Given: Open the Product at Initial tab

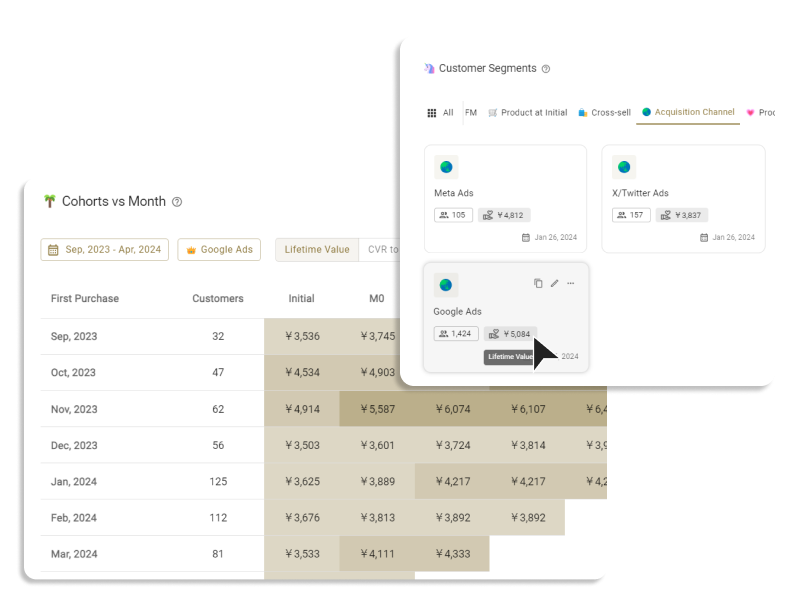Looking at the screenshot, I should point(528,113).
